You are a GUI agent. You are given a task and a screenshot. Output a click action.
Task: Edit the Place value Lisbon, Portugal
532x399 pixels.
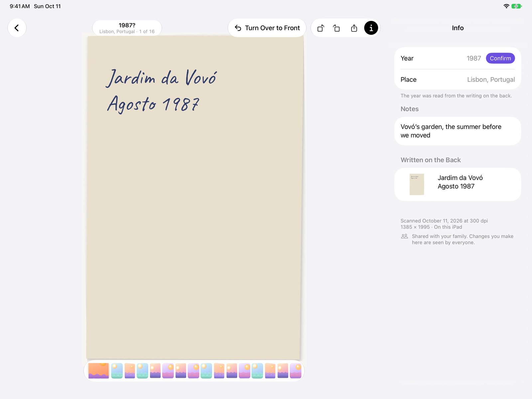(x=491, y=79)
